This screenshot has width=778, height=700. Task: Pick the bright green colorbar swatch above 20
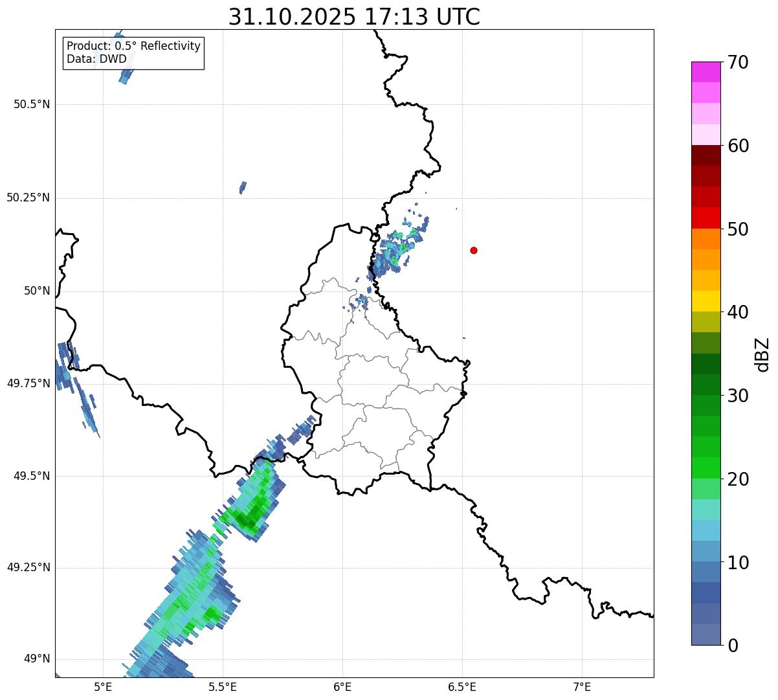[706, 468]
